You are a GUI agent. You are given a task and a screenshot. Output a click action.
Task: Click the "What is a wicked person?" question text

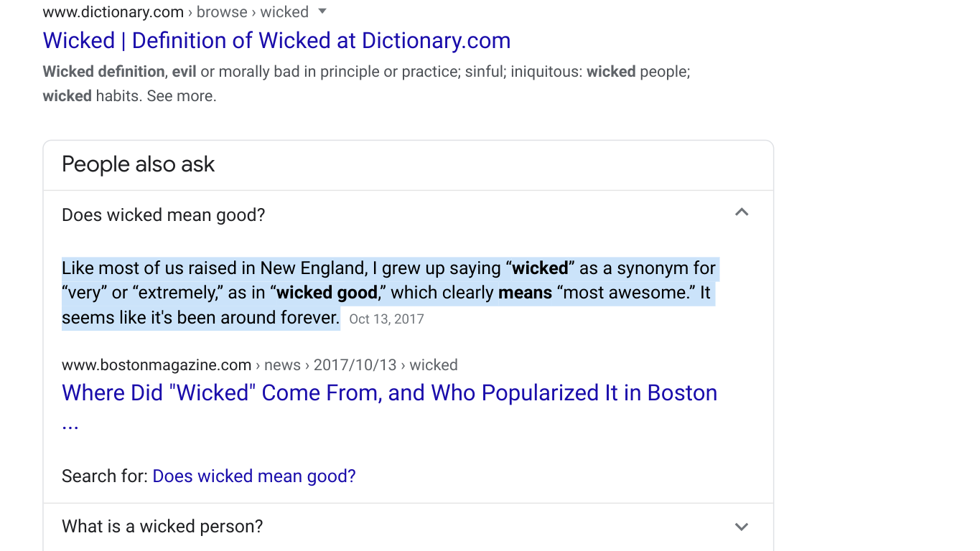coord(162,527)
